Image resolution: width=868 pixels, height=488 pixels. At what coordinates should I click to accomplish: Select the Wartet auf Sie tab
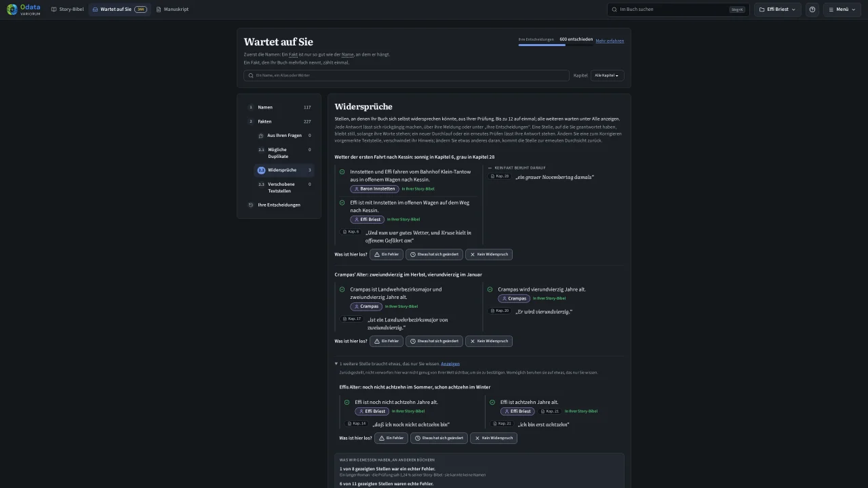119,9
